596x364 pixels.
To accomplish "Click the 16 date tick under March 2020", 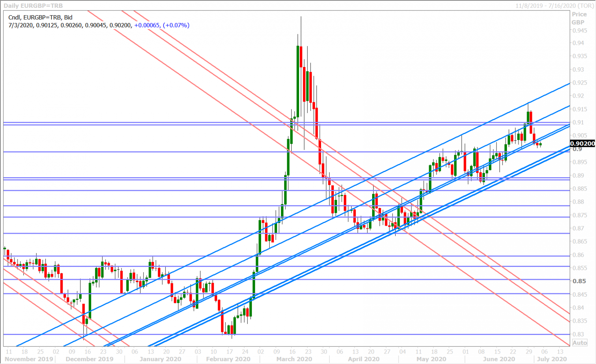I will coord(292,351).
